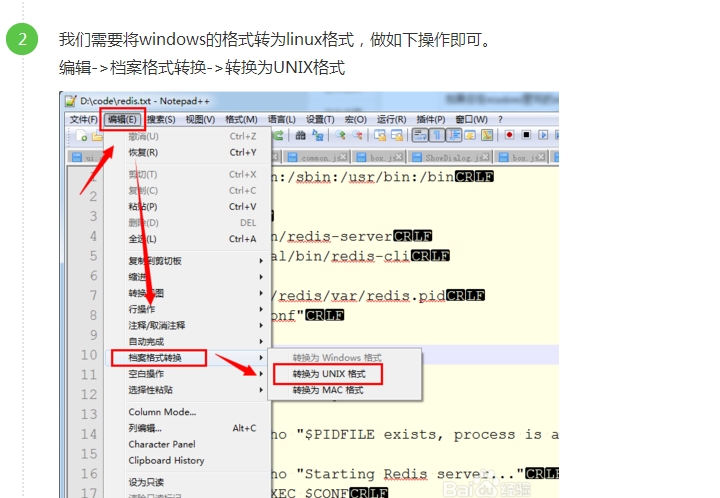Start macro recording with red dot icon
Viewport: 720px width, 498px height.
coord(509,135)
